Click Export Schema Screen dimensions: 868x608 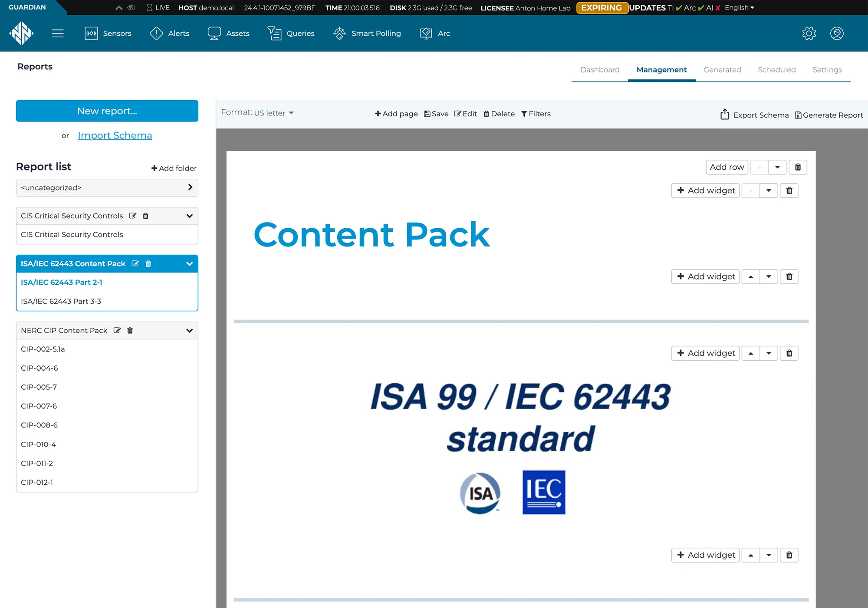pos(754,115)
